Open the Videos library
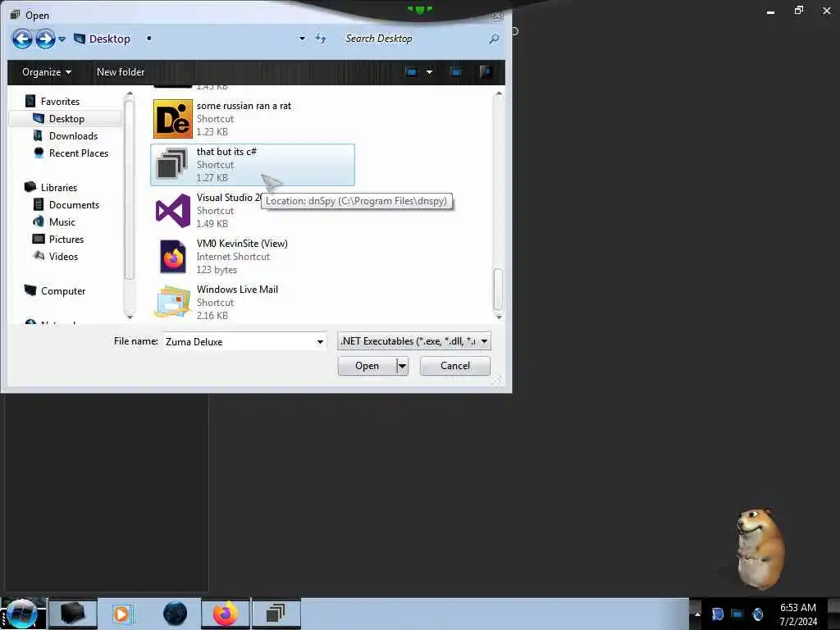The image size is (840, 630). (x=63, y=256)
